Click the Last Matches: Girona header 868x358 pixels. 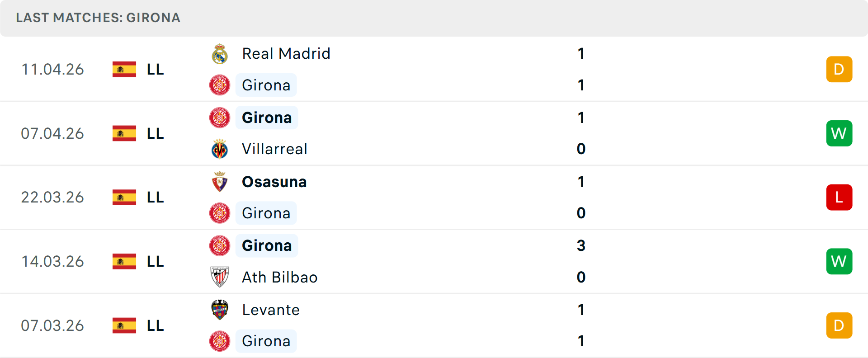(x=98, y=18)
